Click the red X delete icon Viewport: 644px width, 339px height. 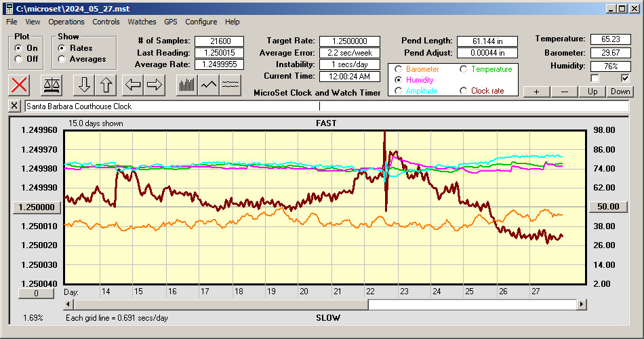tap(20, 85)
